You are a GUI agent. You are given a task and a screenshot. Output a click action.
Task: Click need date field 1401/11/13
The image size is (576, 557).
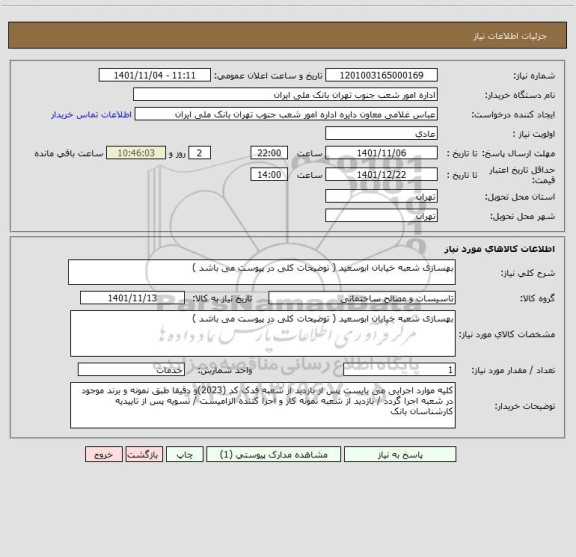132,298
